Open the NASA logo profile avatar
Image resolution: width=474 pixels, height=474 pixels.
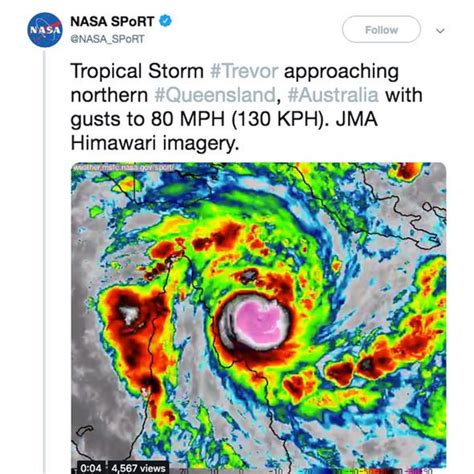coord(45,30)
